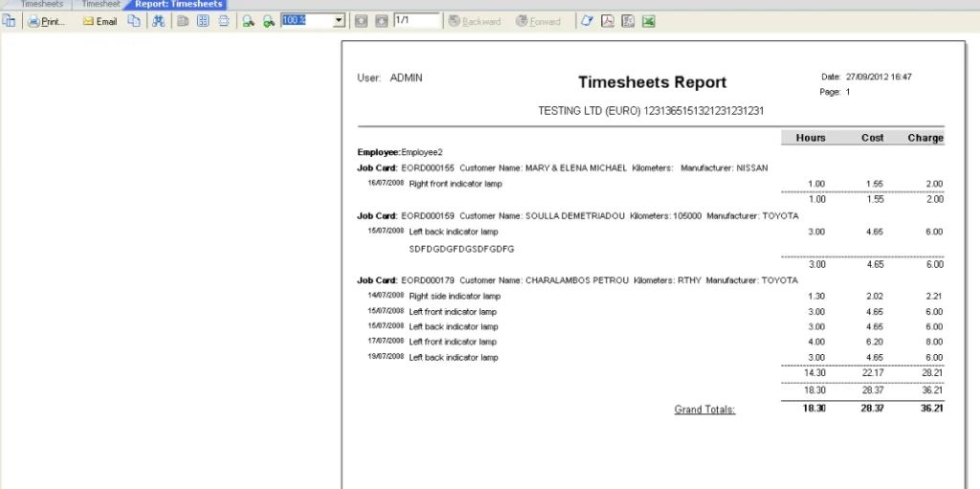Go to next page arrow button
980x489 pixels.
[x=381, y=21]
